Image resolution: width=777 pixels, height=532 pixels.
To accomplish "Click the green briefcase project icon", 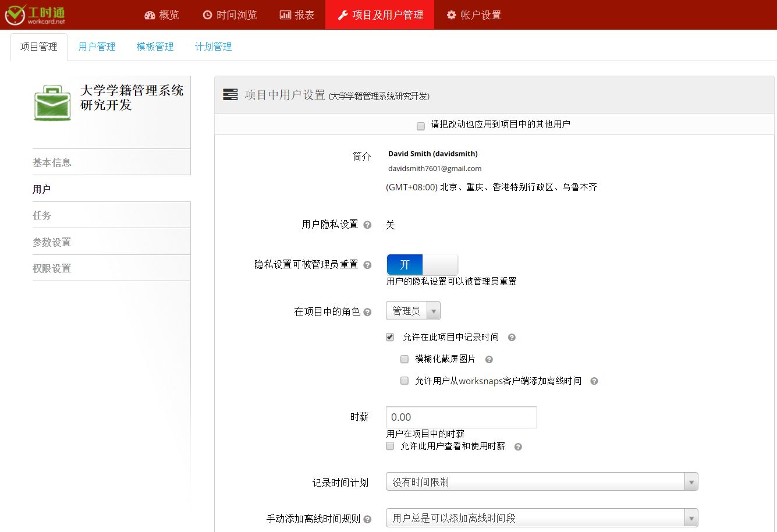I will pyautogui.click(x=52, y=104).
